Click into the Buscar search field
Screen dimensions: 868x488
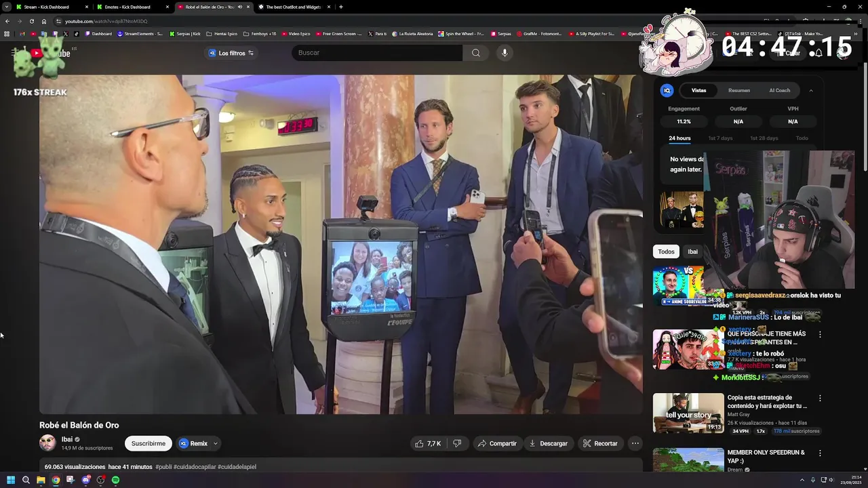click(x=377, y=53)
